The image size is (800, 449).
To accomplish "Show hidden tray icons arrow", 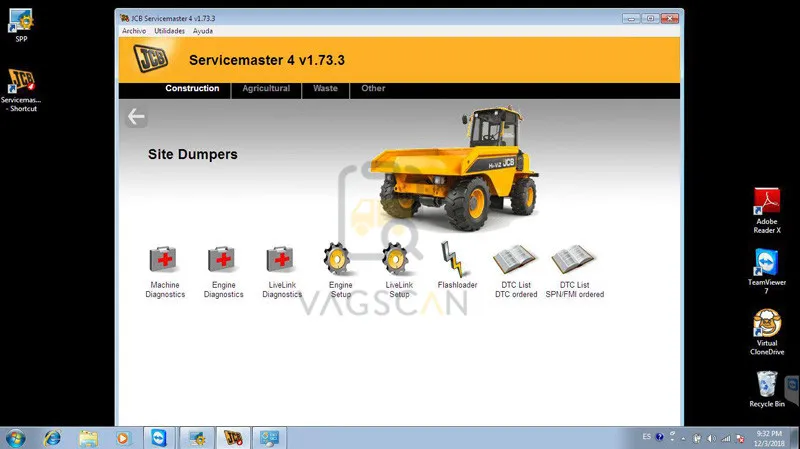I will (x=684, y=438).
